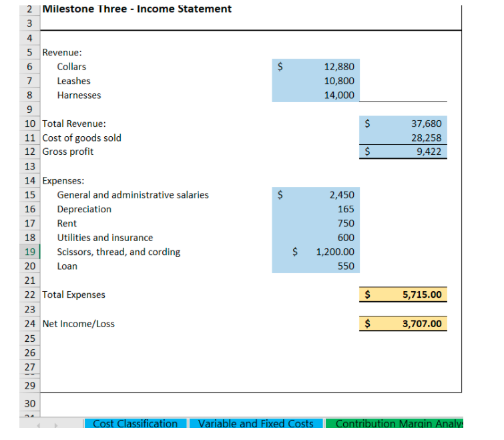Image resolution: width=504 pixels, height=440 pixels.
Task: Click the Total Expenses amount 5,715.00
Action: pos(403,294)
